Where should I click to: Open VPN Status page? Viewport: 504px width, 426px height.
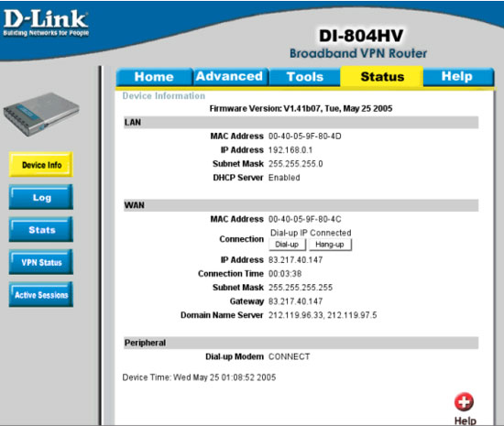pyautogui.click(x=41, y=262)
